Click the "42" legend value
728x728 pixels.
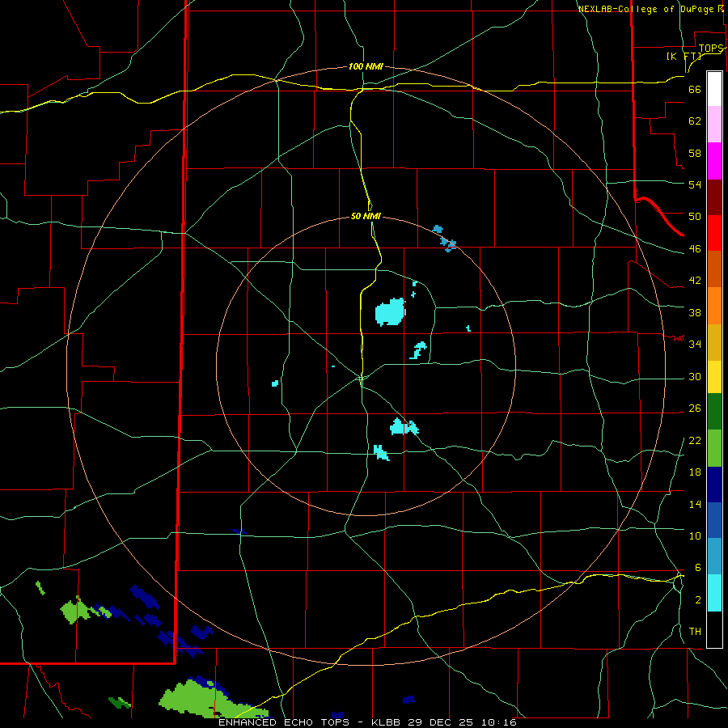695,280
